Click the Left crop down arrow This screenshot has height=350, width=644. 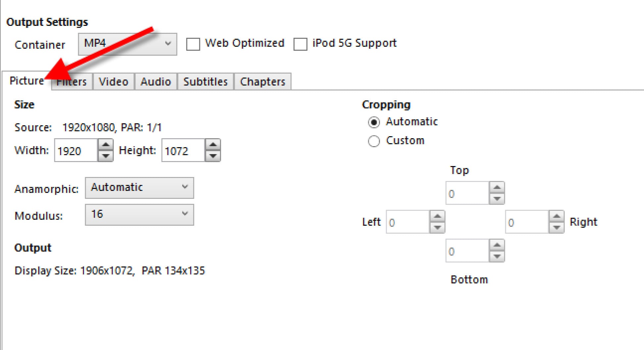[437, 227]
